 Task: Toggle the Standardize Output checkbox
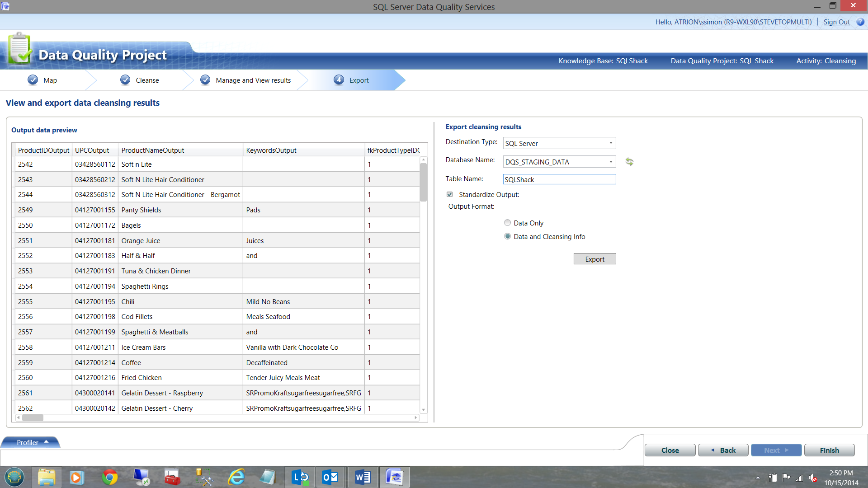coord(450,194)
